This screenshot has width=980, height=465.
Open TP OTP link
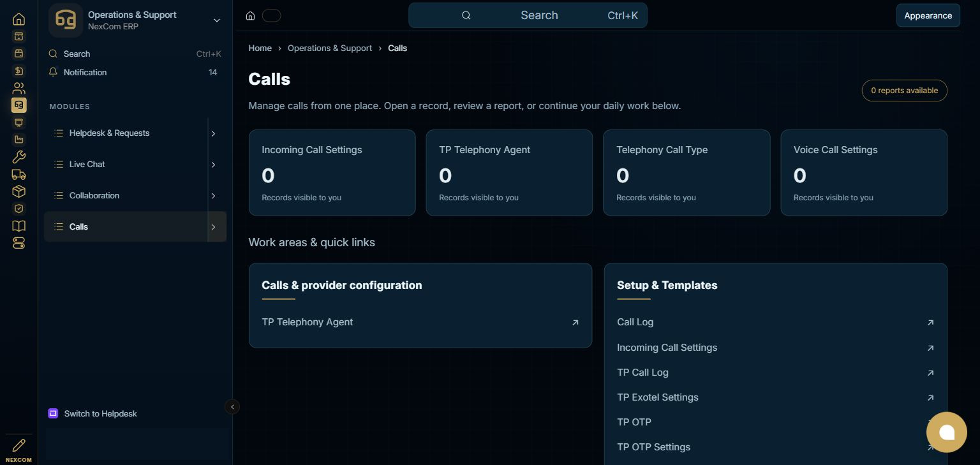click(x=634, y=422)
